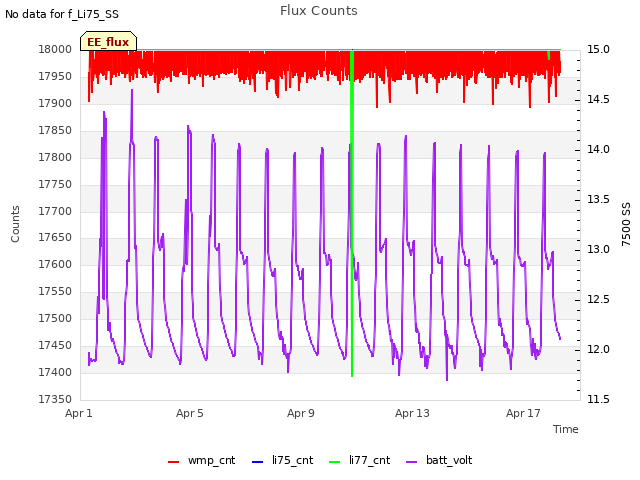The height and width of the screenshot is (480, 640).
Task: Click the 11.5 right axis value
Action: [598, 399]
